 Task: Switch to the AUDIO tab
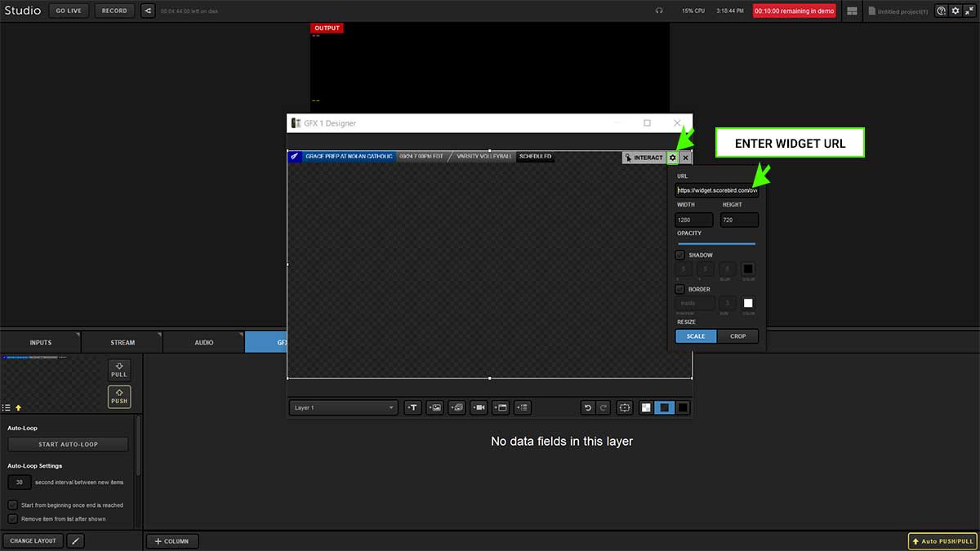[204, 342]
